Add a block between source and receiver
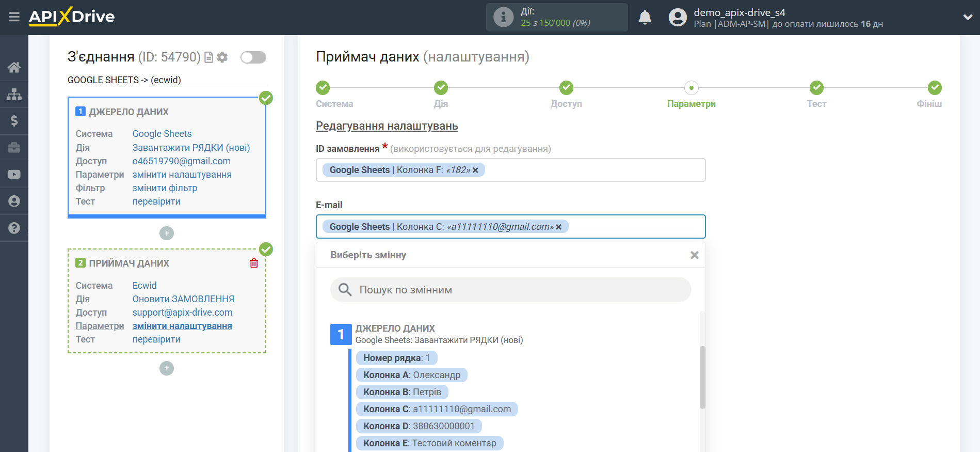 (167, 233)
